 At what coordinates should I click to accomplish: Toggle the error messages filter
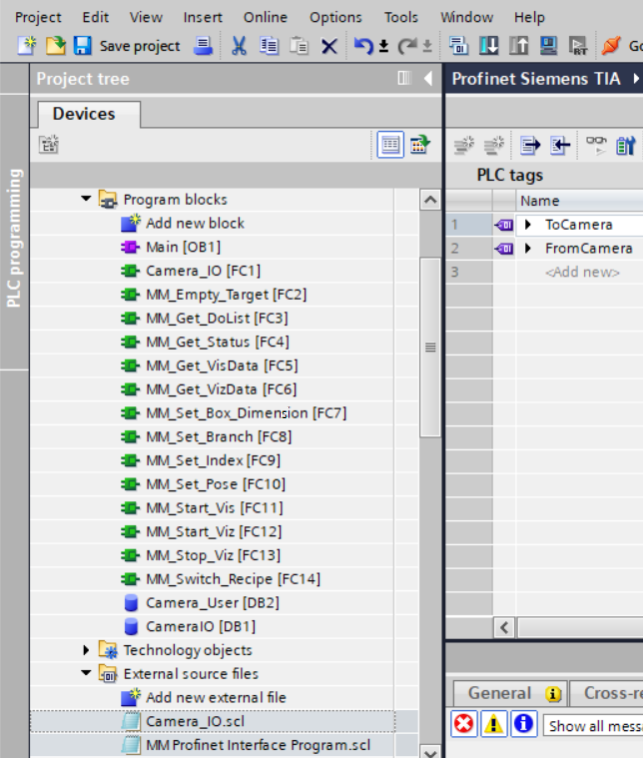coord(464,725)
